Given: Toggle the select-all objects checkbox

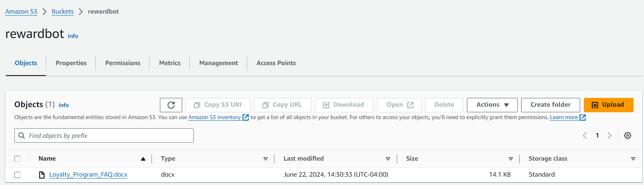Looking at the screenshot, I should [x=18, y=159].
